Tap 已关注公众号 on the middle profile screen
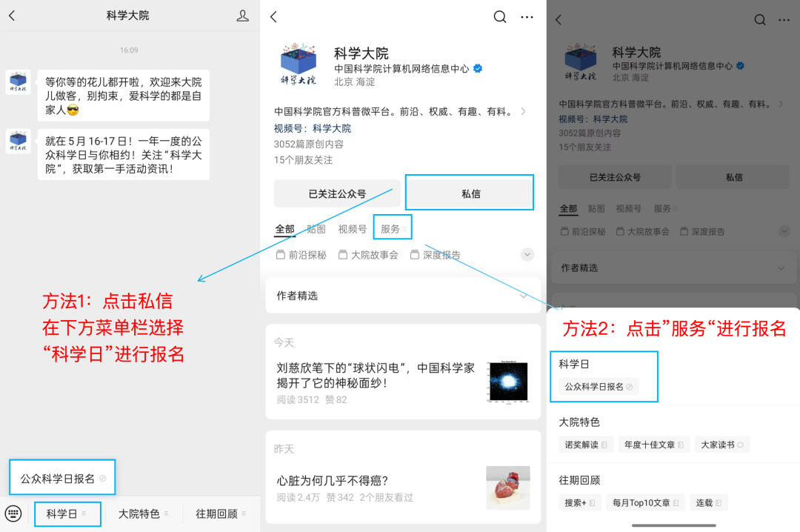Image resolution: width=800 pixels, height=532 pixels. (x=337, y=193)
